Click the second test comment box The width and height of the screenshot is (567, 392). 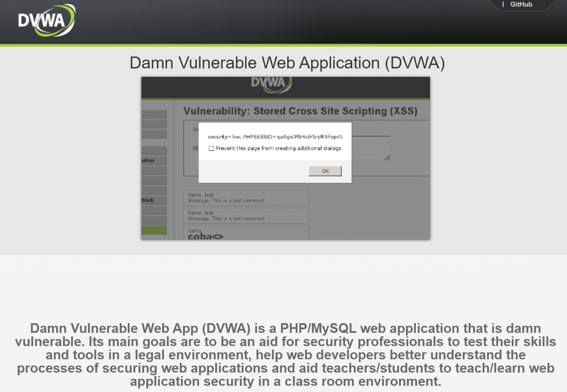(246, 215)
